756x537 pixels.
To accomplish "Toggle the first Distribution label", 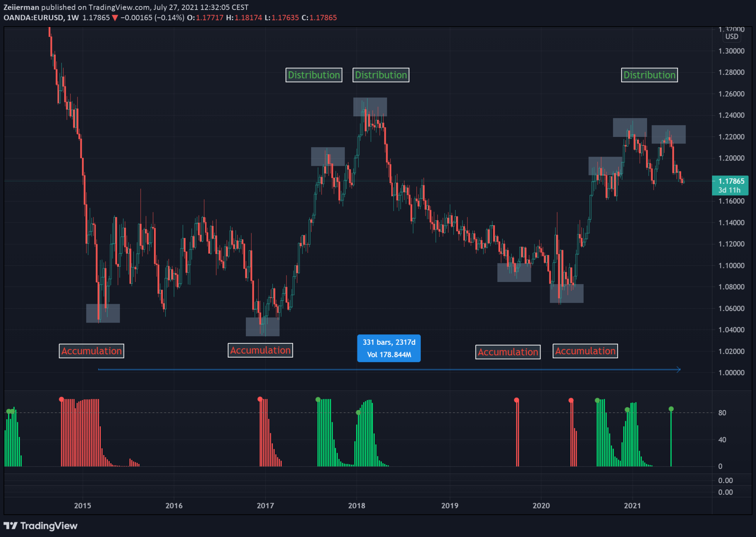I will coord(313,75).
